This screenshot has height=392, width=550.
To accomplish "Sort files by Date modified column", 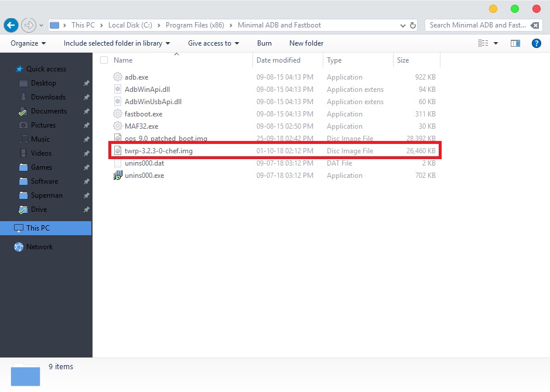I will tap(278, 60).
